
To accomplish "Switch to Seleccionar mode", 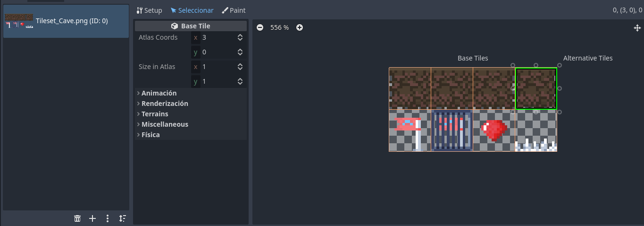I will tap(192, 10).
